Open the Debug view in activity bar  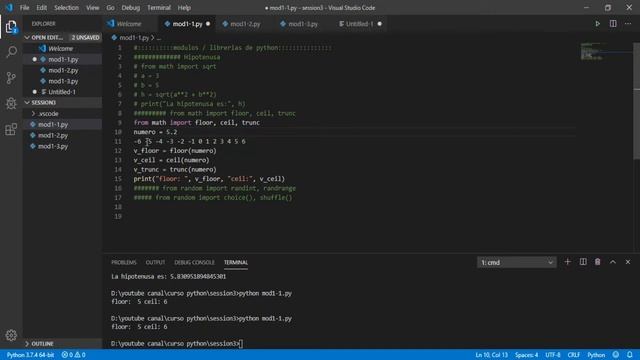[x=11, y=103]
